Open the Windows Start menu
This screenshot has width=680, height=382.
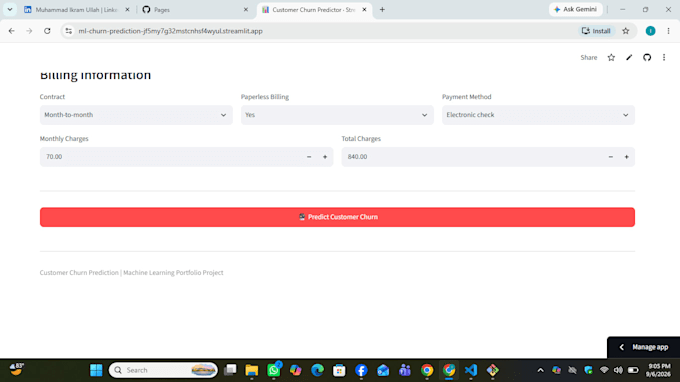(x=96, y=370)
